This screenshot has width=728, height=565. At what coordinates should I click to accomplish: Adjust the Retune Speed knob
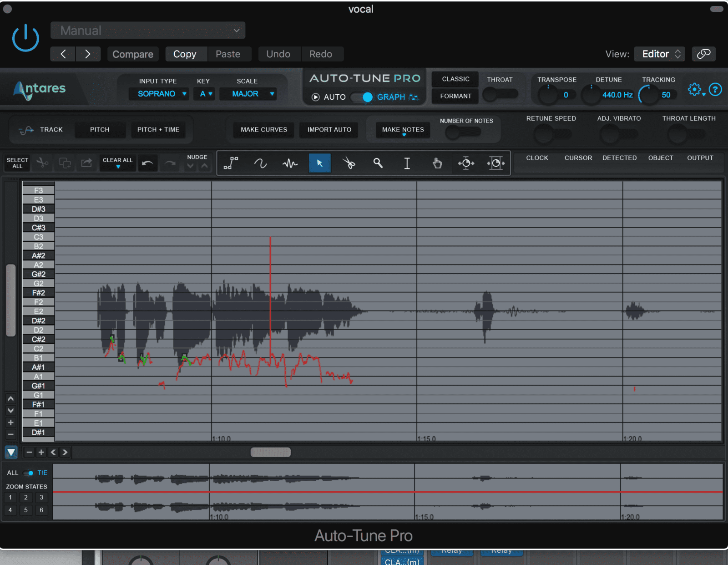click(543, 134)
